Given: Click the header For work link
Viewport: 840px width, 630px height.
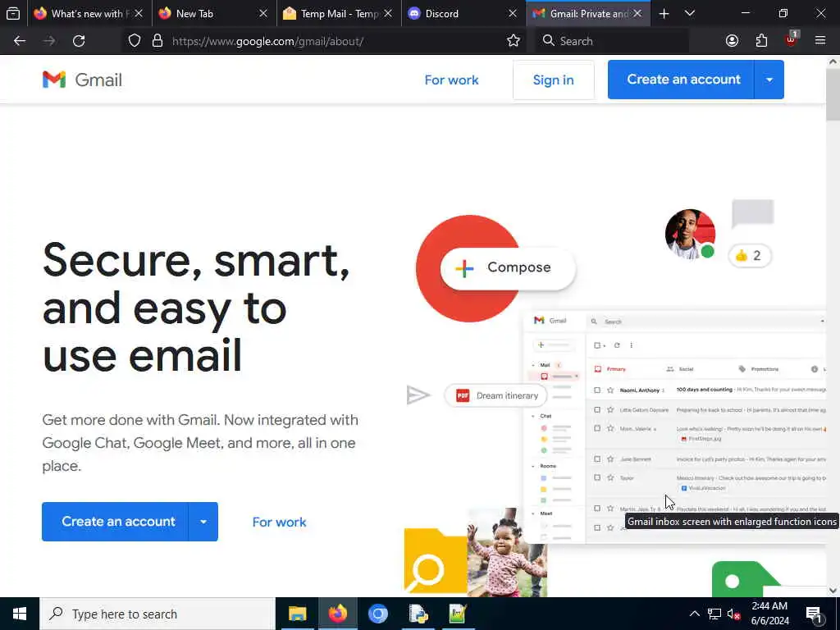Looking at the screenshot, I should point(452,80).
